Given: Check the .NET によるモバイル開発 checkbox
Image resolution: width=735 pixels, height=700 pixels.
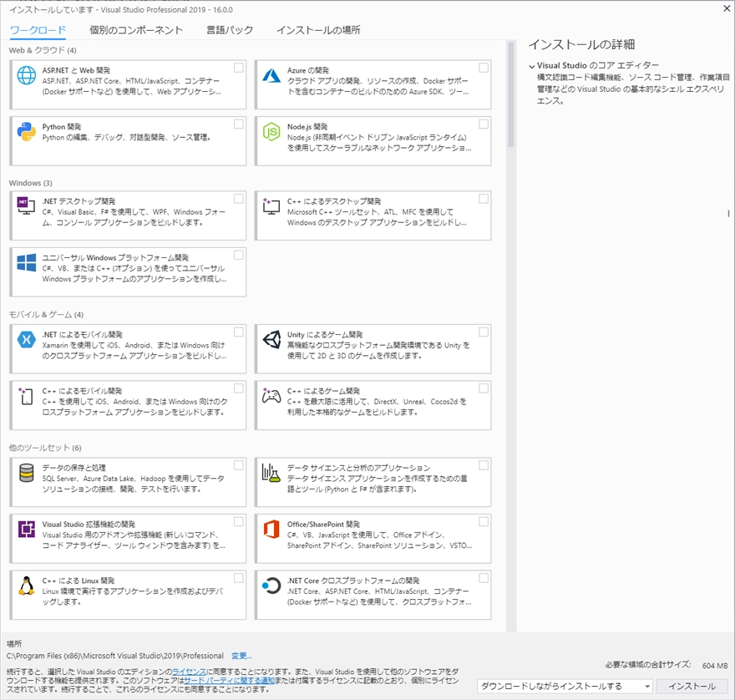Looking at the screenshot, I should [x=239, y=332].
